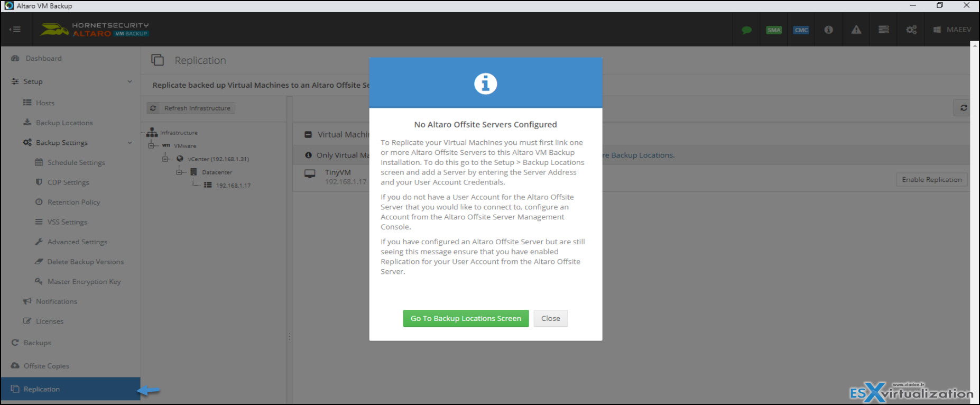The width and height of the screenshot is (980, 405).
Task: Click the Hornetsecurity Altaro logo
Action: [x=95, y=30]
